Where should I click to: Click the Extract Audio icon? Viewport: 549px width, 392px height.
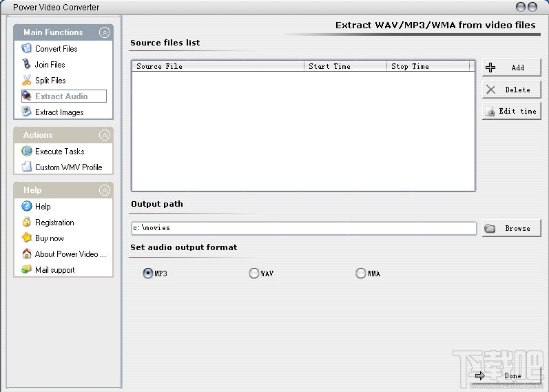coord(26,96)
